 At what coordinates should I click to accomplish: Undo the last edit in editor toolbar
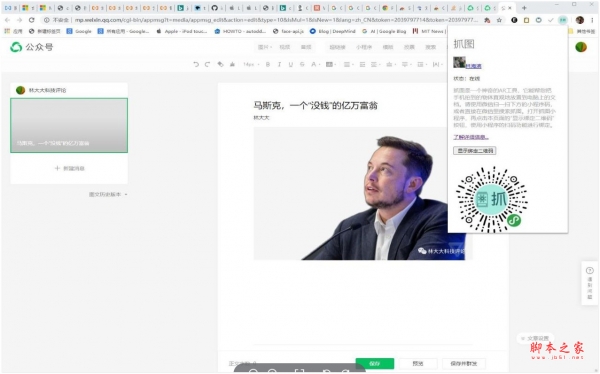tap(196, 64)
